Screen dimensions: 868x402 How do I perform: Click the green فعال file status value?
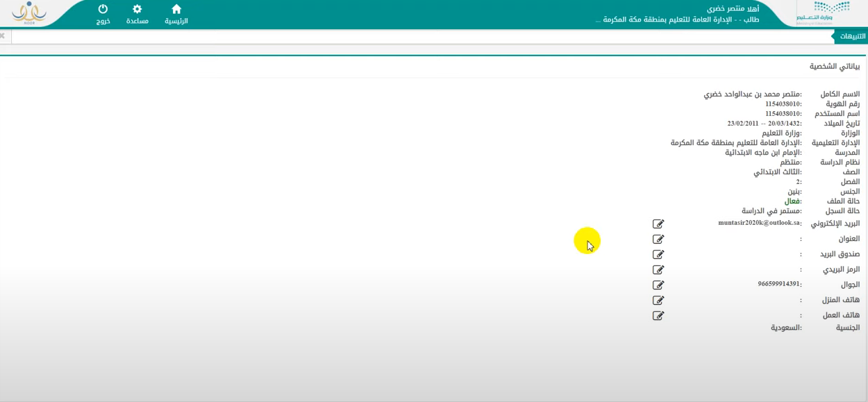792,201
